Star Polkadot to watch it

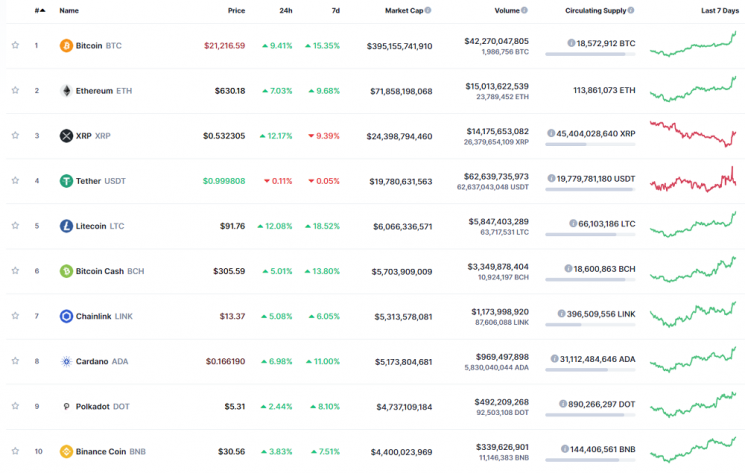[15, 406]
